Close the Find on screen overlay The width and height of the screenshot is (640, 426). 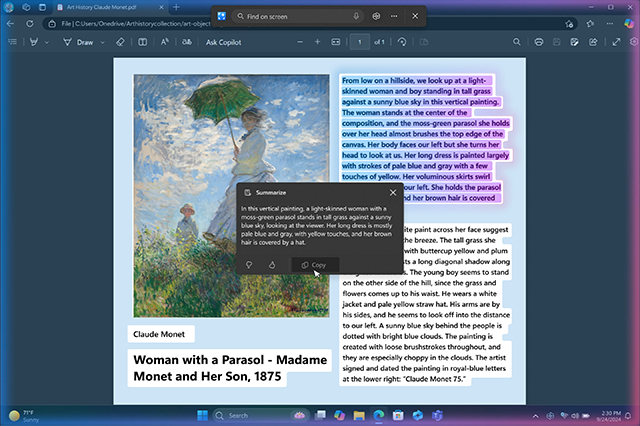[415, 16]
